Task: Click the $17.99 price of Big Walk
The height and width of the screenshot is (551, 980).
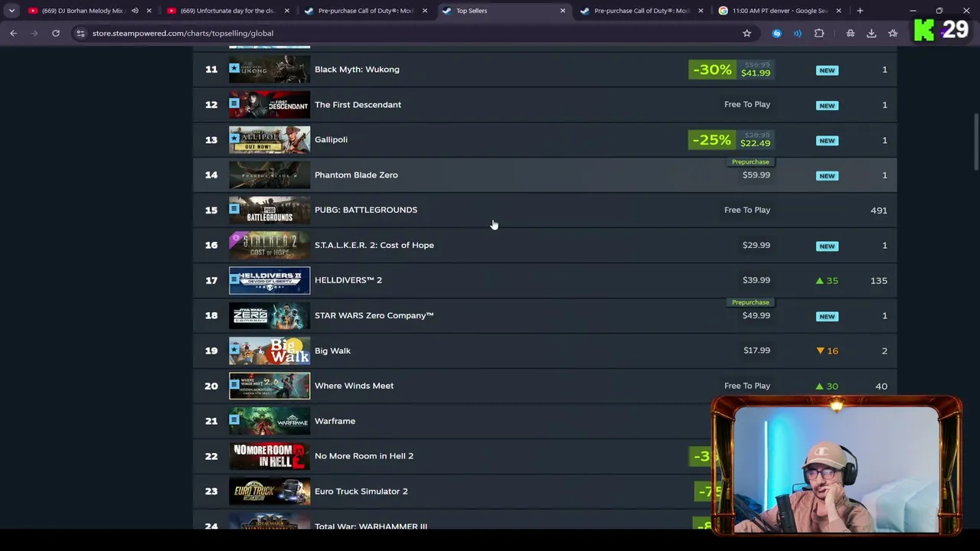Action: (756, 350)
